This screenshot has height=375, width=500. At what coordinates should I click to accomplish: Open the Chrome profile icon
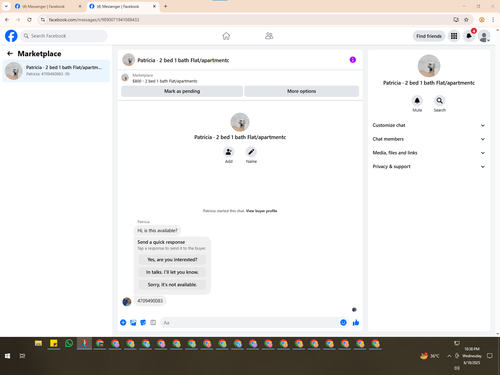click(482, 20)
